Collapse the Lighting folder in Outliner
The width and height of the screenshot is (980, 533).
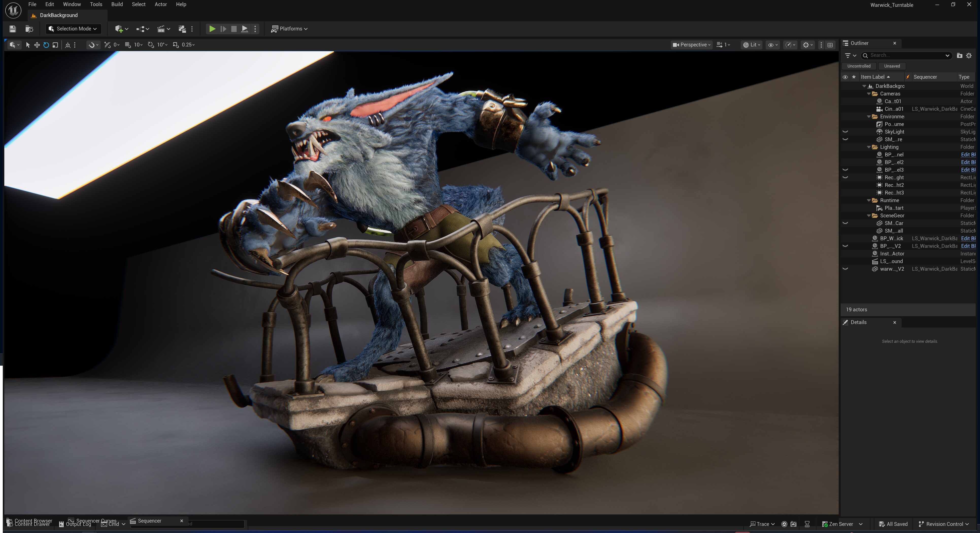869,147
